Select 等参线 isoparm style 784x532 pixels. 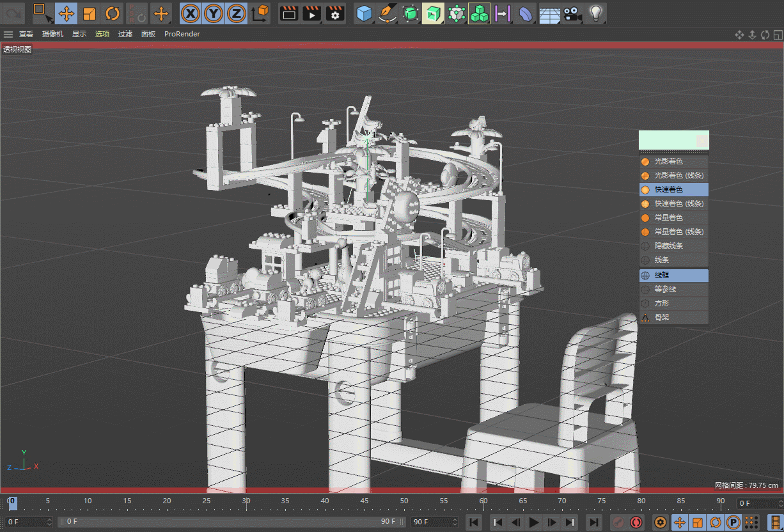(674, 290)
